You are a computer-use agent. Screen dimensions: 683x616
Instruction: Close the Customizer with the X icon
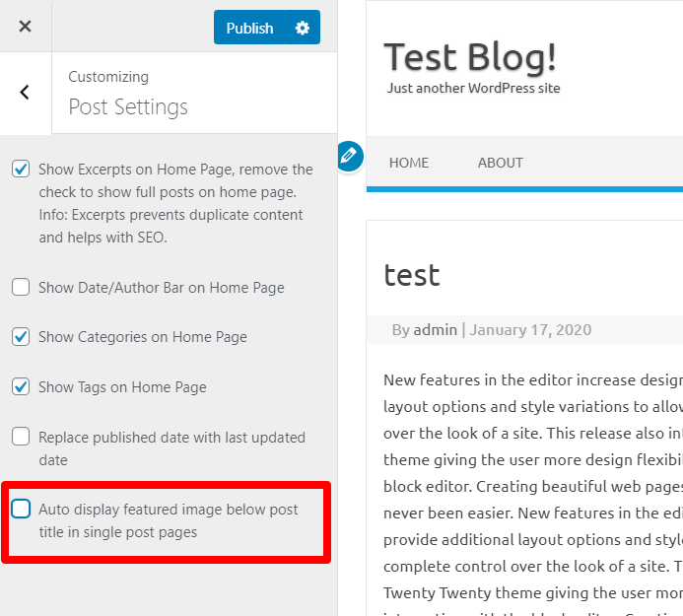click(25, 27)
